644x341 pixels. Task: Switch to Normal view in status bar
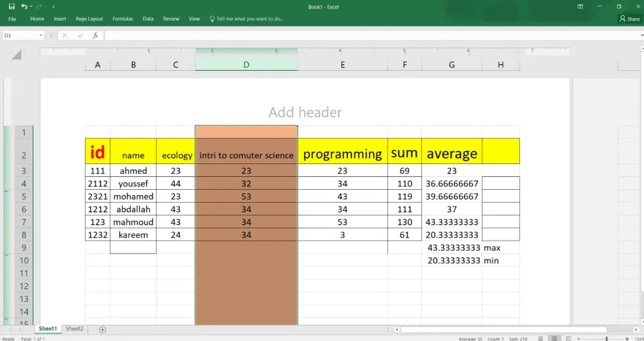click(540, 338)
